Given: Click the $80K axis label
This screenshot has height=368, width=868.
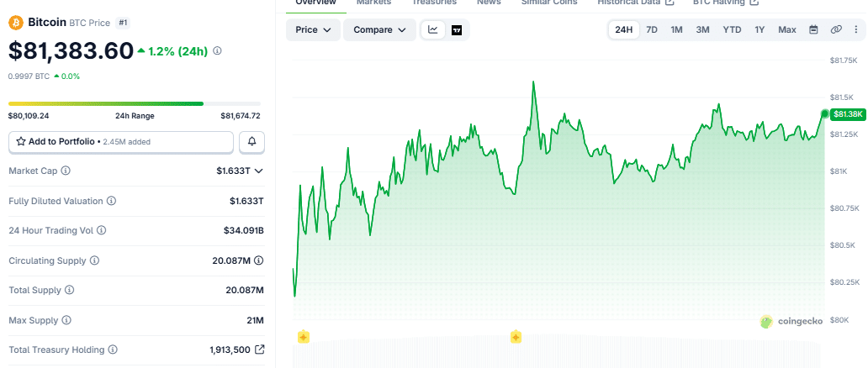Looking at the screenshot, I should 839,320.
